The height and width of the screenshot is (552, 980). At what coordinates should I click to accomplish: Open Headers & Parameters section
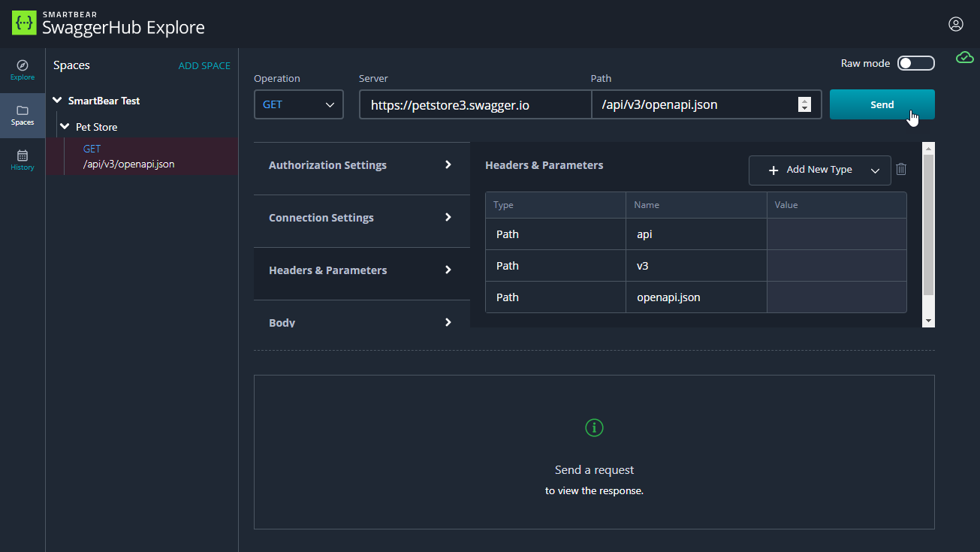coord(361,270)
